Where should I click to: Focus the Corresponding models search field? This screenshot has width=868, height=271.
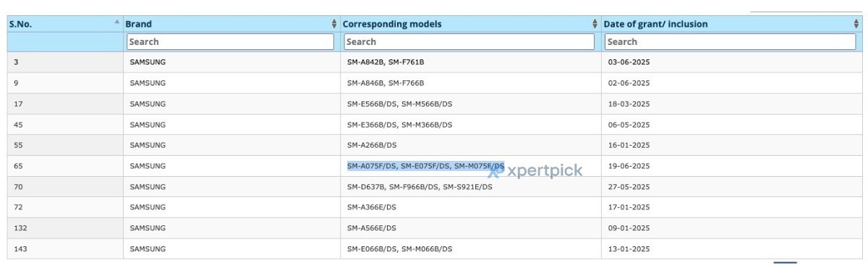469,42
